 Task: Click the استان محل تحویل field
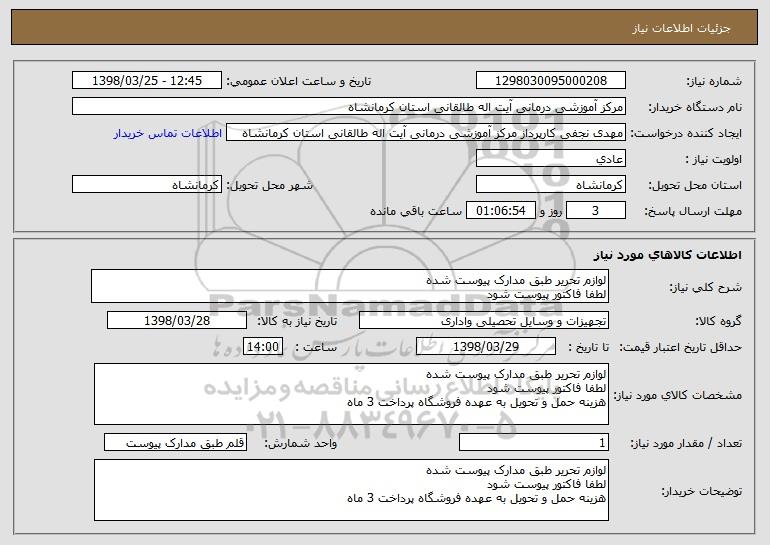tap(550, 184)
